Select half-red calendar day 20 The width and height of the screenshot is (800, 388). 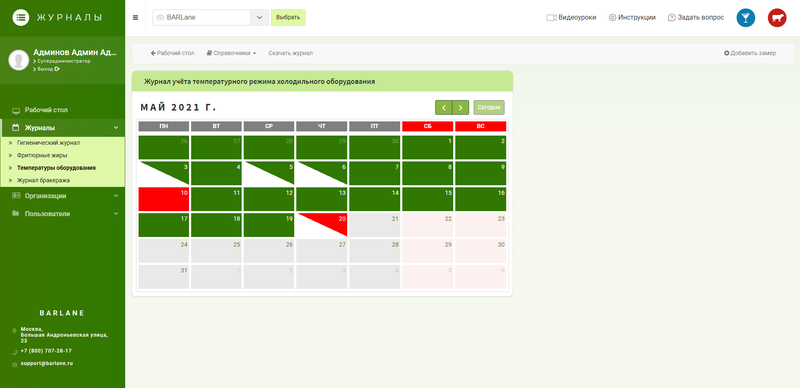(x=321, y=225)
